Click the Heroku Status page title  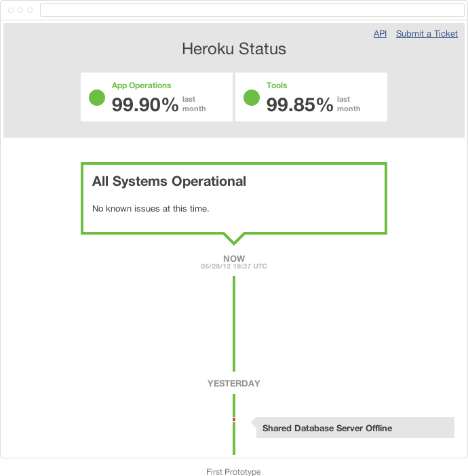pyautogui.click(x=234, y=49)
